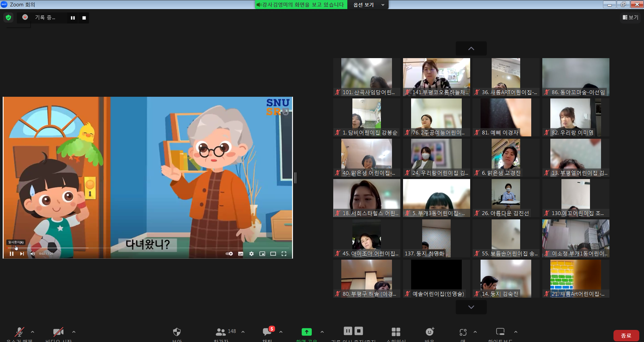Select participant 76. 2주공예능어린이 thumbnail
The width and height of the screenshot is (644, 342).
(x=436, y=117)
